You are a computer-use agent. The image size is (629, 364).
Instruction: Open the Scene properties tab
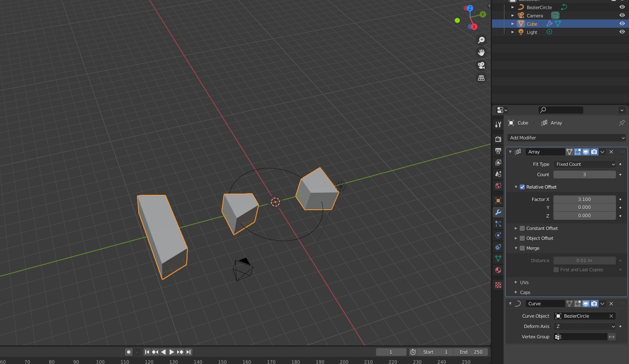pyautogui.click(x=498, y=174)
